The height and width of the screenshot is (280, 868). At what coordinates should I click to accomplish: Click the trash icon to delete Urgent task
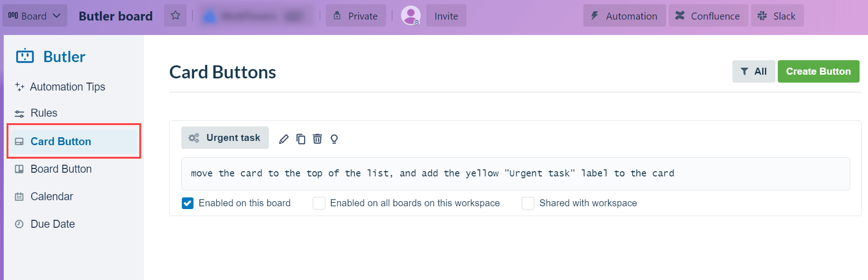317,139
